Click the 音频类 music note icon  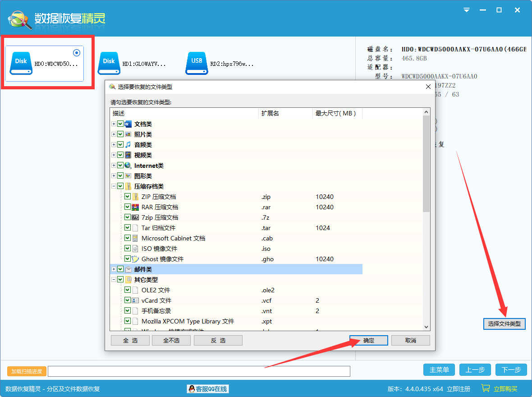(128, 145)
